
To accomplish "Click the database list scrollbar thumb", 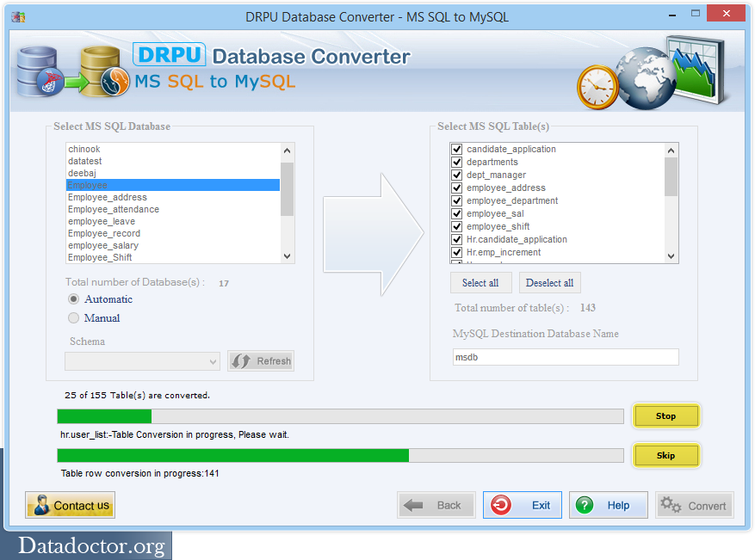I will [287, 189].
